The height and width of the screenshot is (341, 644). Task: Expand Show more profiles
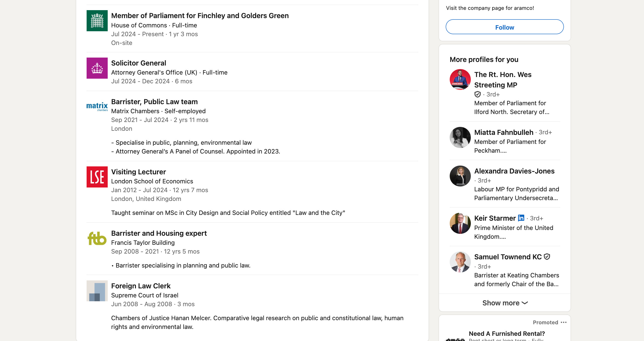pos(505,303)
